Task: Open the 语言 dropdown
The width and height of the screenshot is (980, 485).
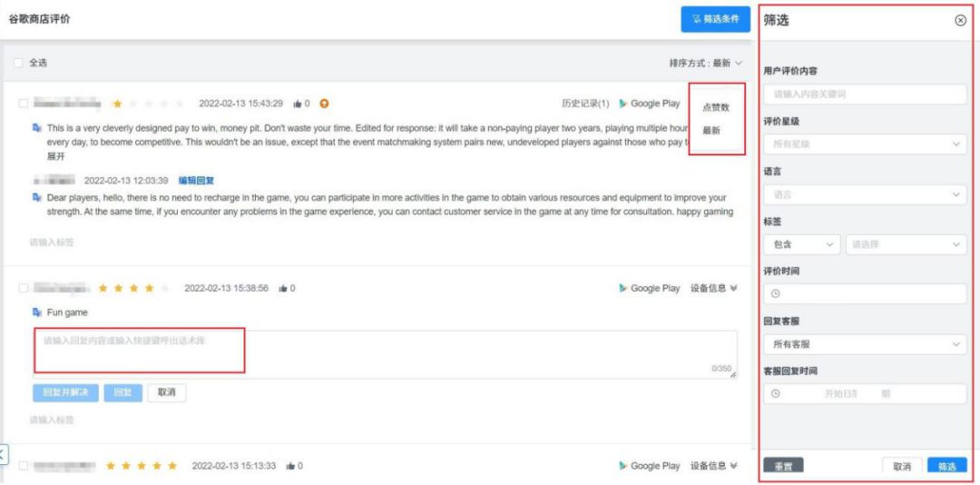Action: pyautogui.click(x=865, y=194)
